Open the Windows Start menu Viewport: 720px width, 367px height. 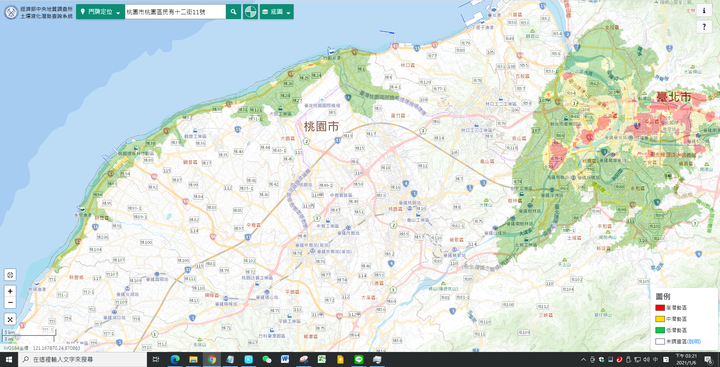(9, 360)
